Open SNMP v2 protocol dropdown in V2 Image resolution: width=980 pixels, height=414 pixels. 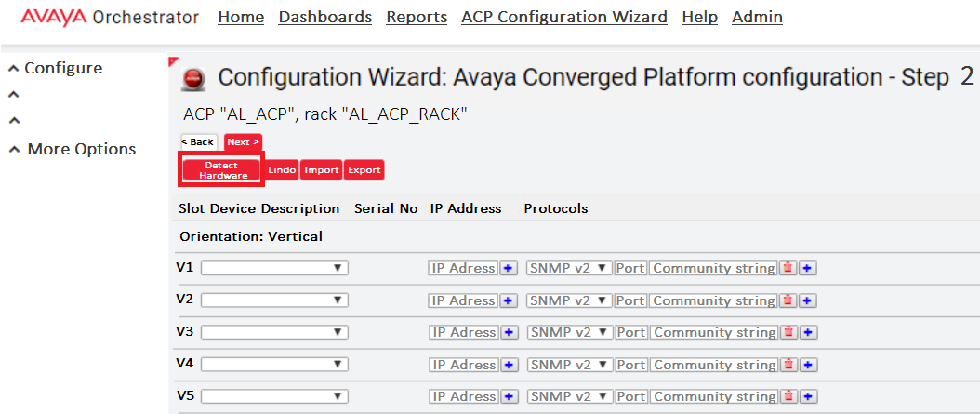[569, 300]
